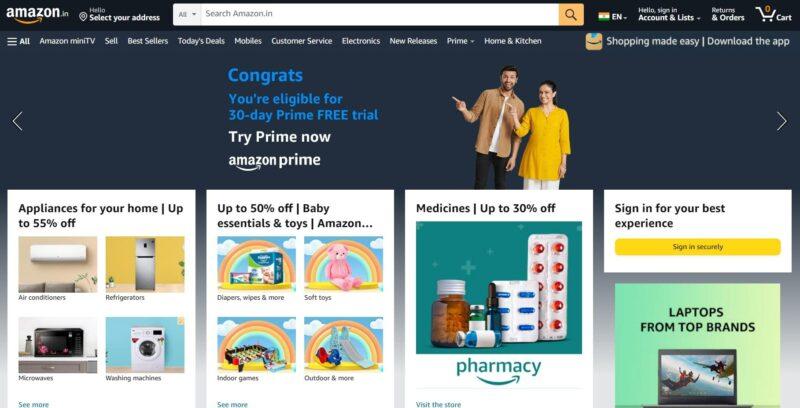This screenshot has width=800, height=408.
Task: Show previous banner with left arrow
Action: coord(18,121)
